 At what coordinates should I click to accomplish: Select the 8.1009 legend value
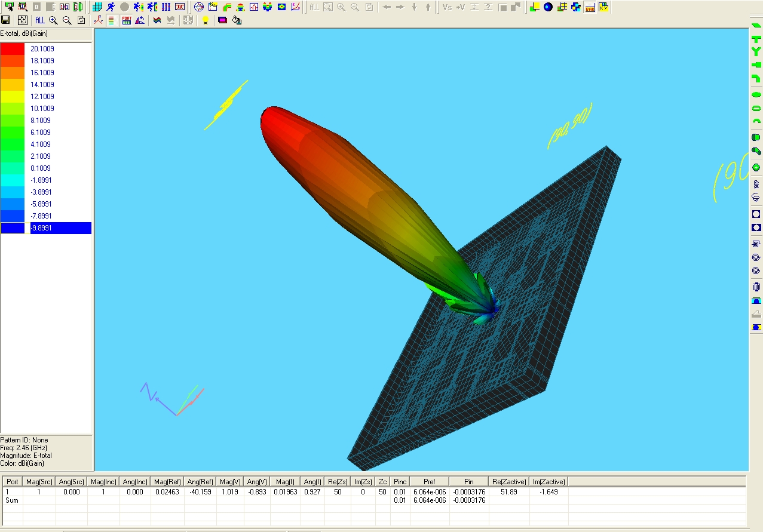pos(42,121)
